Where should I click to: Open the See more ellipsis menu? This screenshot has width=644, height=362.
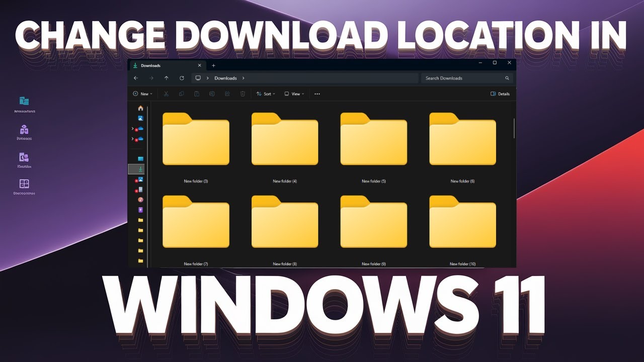pos(317,94)
